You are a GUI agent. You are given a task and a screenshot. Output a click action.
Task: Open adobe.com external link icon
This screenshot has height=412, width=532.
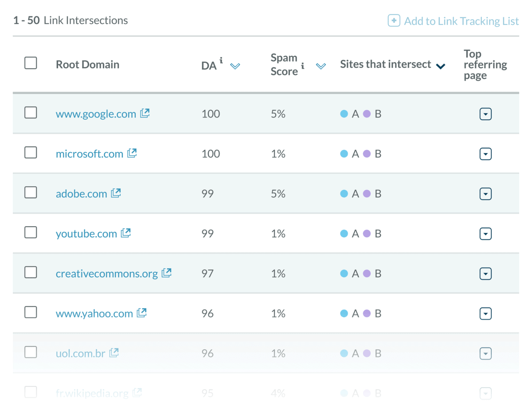tap(116, 193)
